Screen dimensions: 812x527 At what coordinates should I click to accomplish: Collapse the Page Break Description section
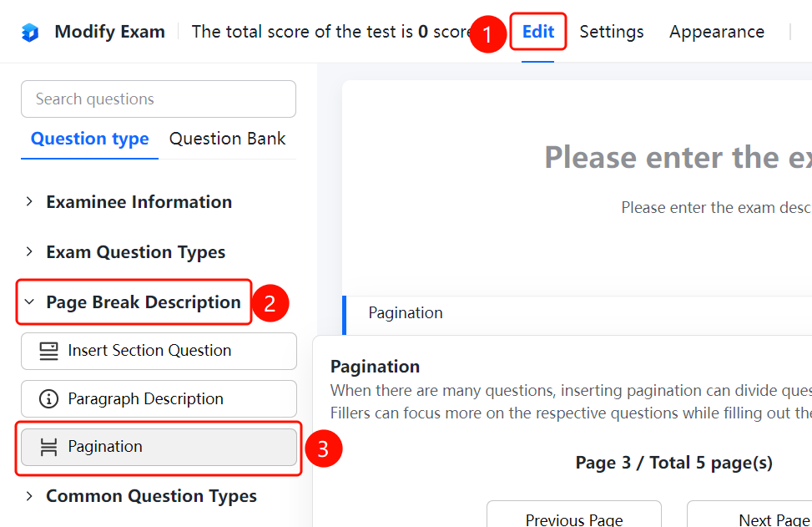coord(29,302)
